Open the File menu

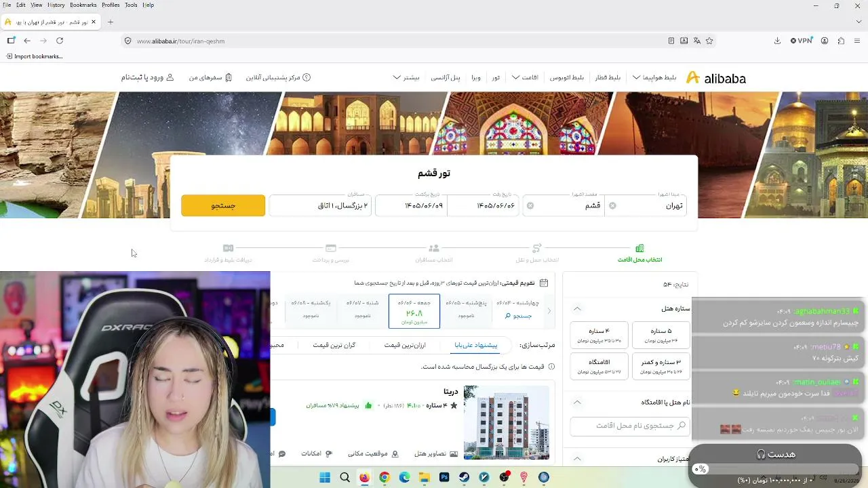coord(7,5)
